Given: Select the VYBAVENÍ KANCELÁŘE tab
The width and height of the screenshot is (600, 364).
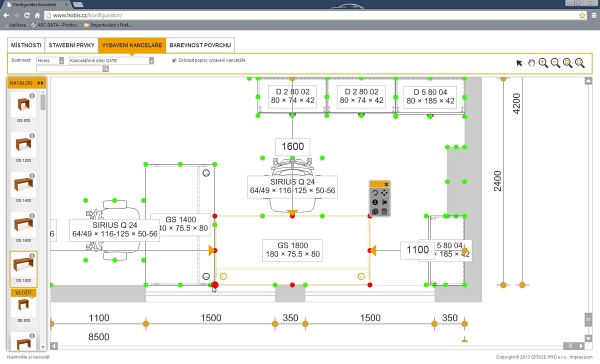Looking at the screenshot, I should click(132, 45).
